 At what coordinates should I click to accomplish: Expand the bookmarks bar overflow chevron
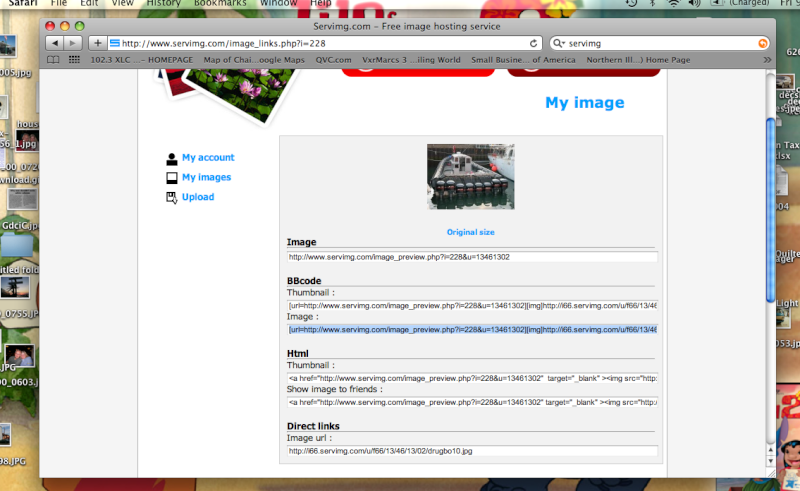tap(767, 60)
